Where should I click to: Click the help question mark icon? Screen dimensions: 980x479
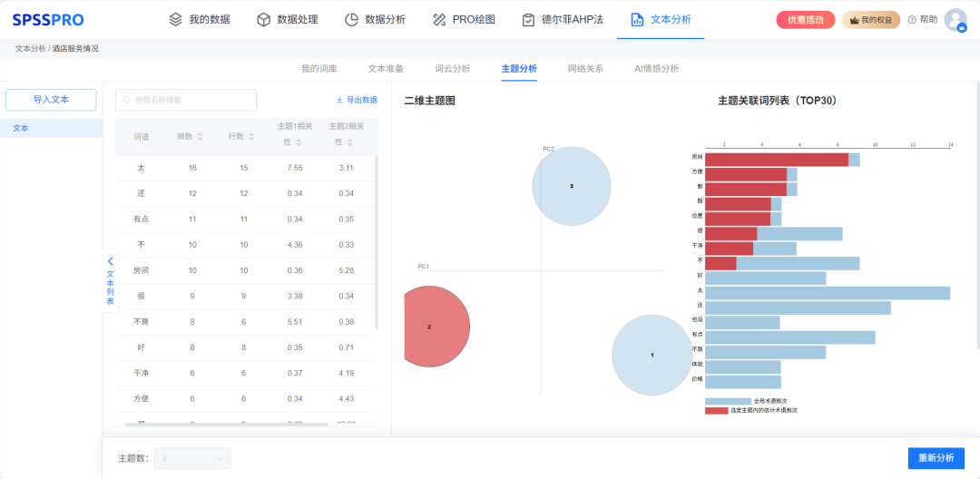click(911, 20)
